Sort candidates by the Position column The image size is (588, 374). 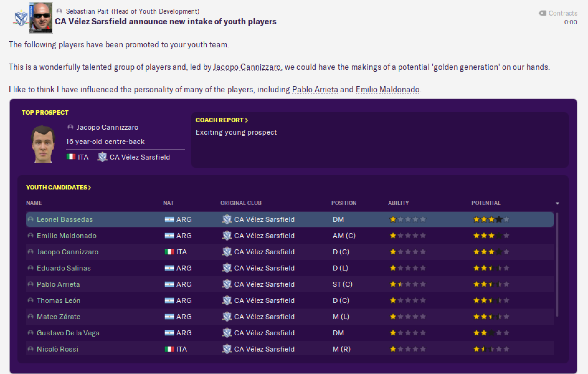click(344, 203)
